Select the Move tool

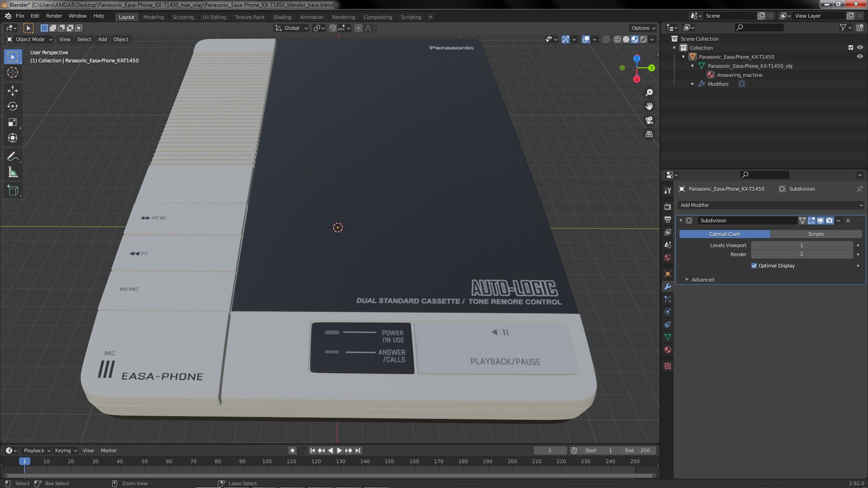point(13,91)
